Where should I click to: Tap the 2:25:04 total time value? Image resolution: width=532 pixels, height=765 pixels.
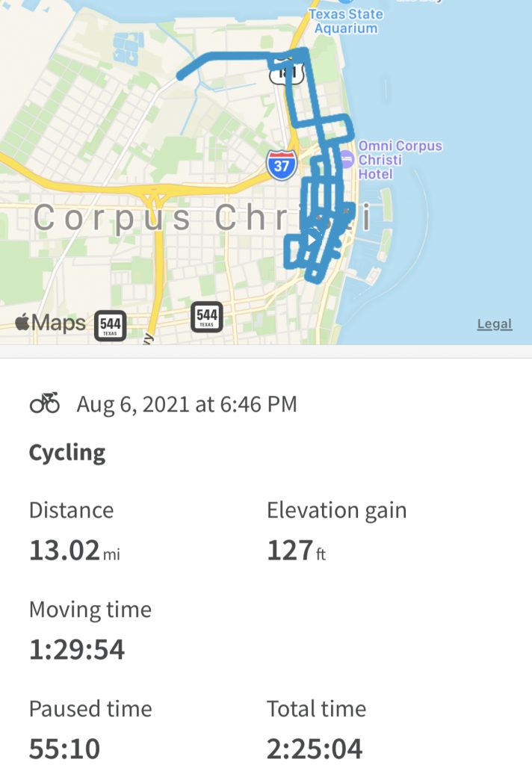(315, 749)
